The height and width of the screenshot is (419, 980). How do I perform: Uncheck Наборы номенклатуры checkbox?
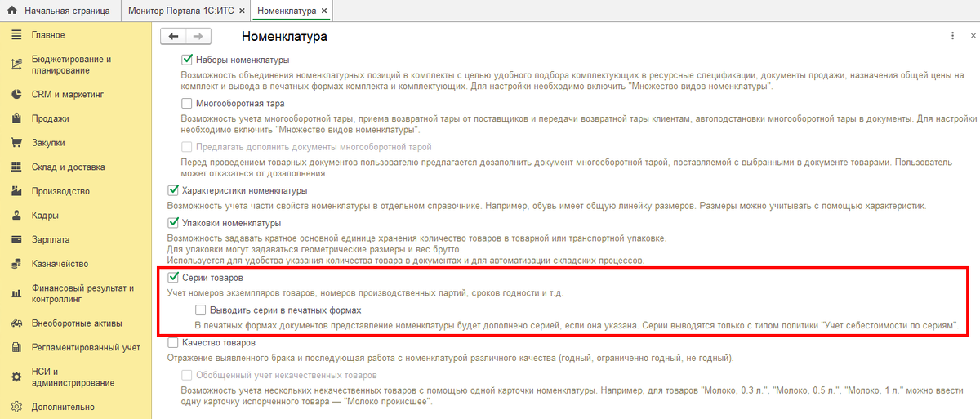(x=186, y=60)
